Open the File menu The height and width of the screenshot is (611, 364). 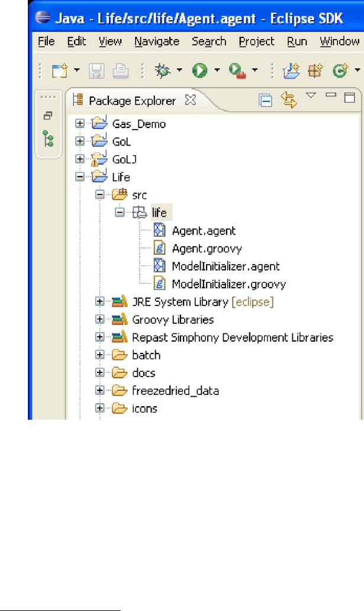(x=46, y=41)
